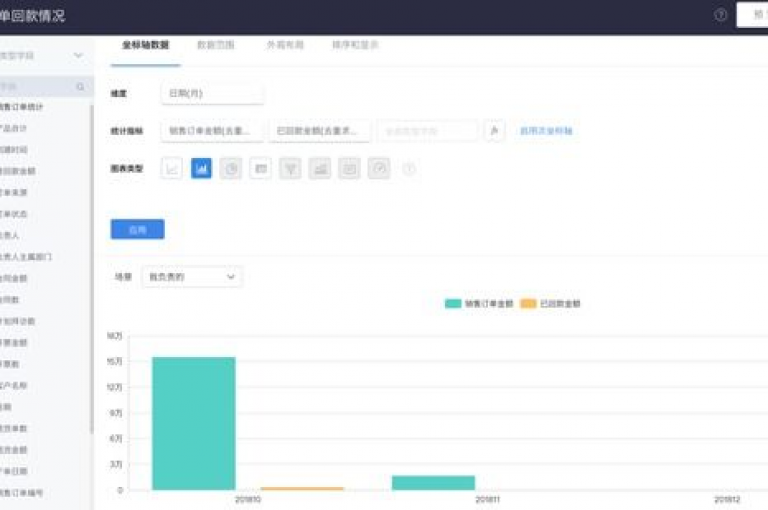This screenshot has width=768, height=510.
Task: Open the 已回款金额 metric field
Action: coord(320,131)
